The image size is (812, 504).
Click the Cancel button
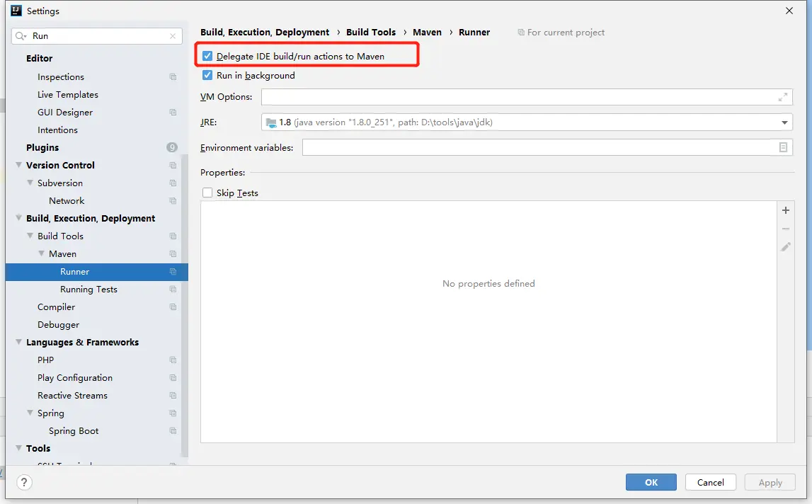710,482
